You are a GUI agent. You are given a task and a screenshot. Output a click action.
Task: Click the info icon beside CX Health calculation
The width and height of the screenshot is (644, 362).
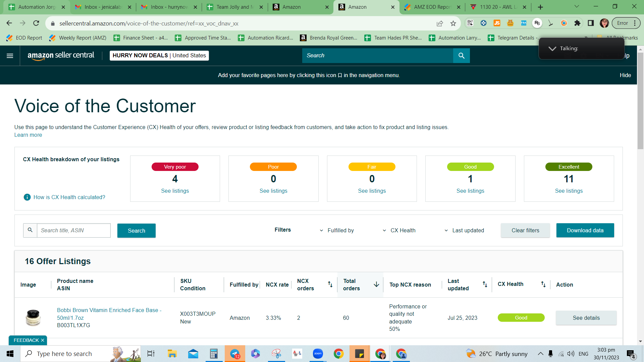[x=27, y=197]
